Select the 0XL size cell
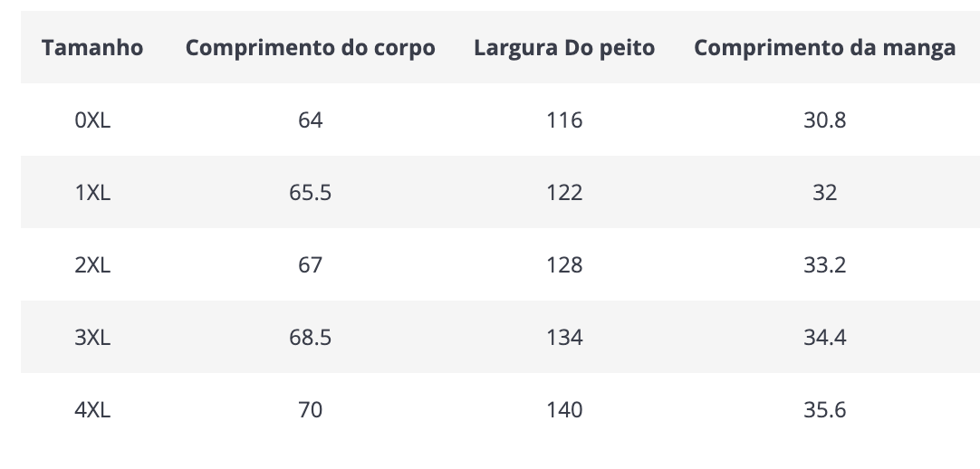 pos(92,120)
